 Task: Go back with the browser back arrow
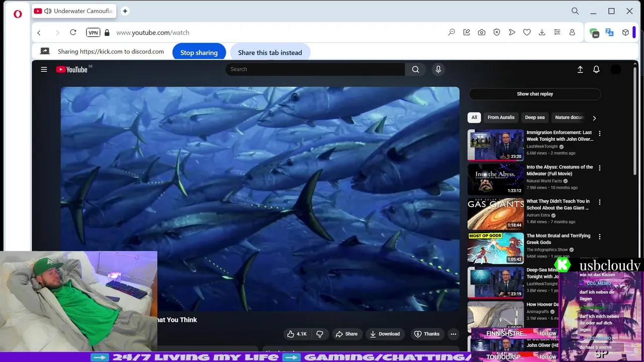pyautogui.click(x=39, y=33)
